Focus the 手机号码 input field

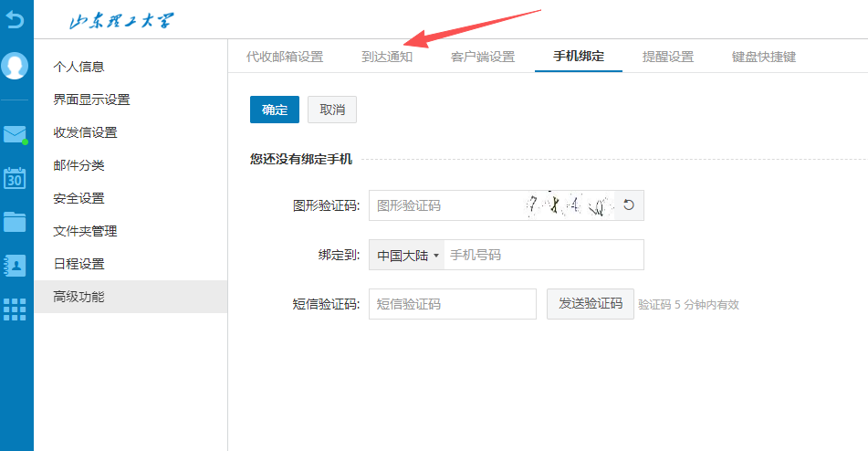543,255
